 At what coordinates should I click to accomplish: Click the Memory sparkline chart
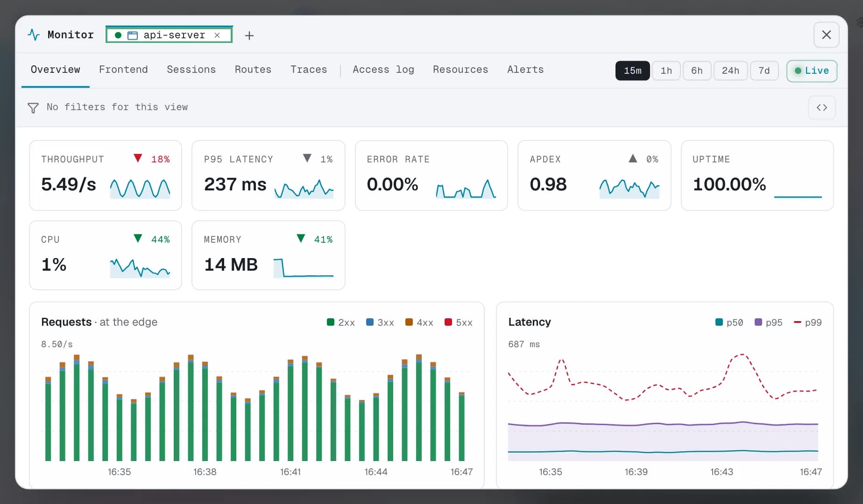(303, 268)
